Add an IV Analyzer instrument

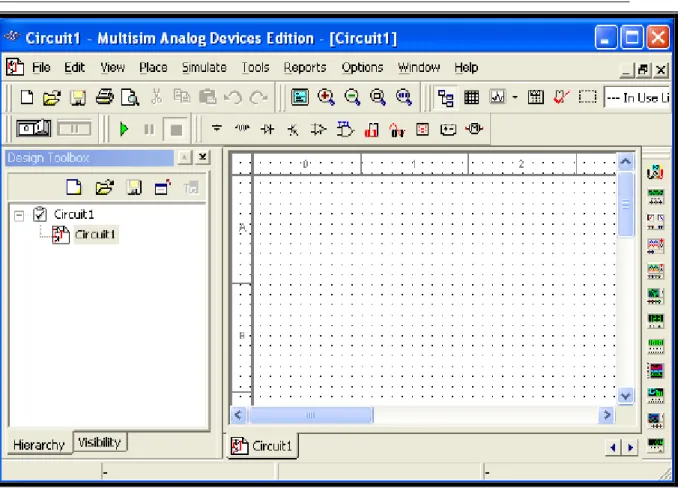coord(656,420)
